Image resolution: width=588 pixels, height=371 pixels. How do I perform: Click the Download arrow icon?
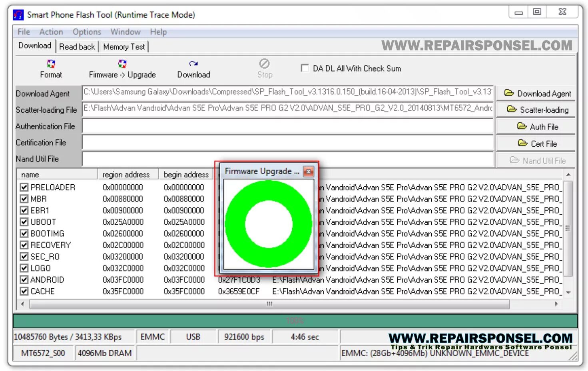[193, 64]
